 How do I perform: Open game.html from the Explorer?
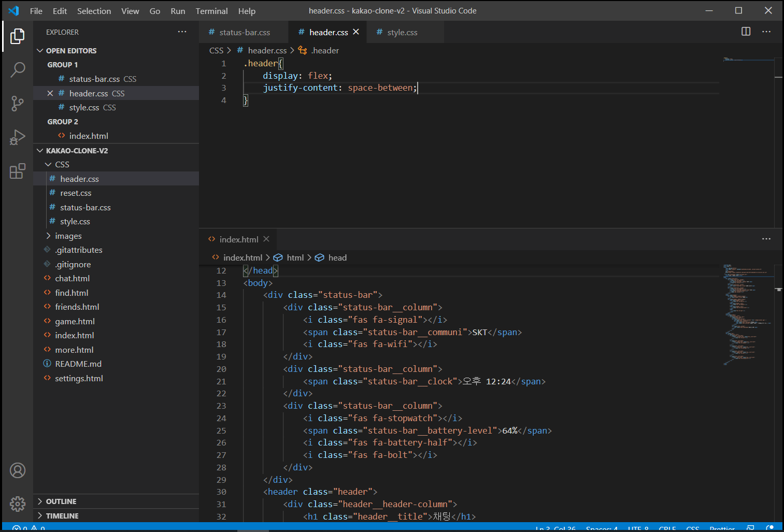[116, 321]
